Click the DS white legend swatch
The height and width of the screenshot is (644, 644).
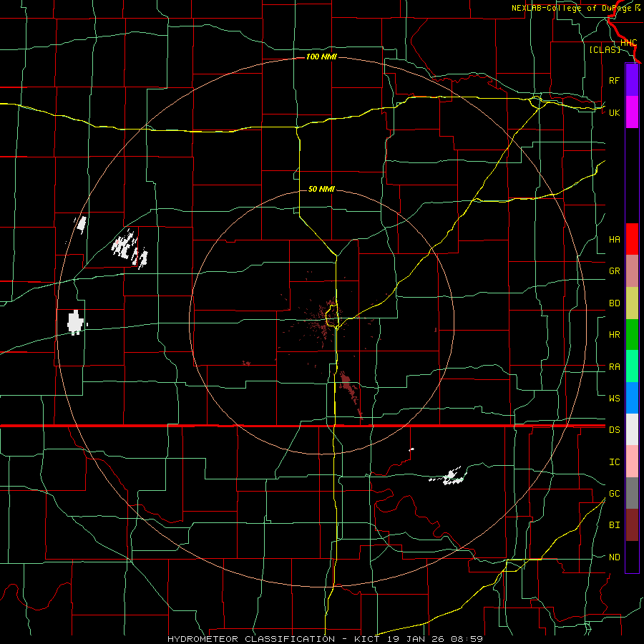[632, 429]
